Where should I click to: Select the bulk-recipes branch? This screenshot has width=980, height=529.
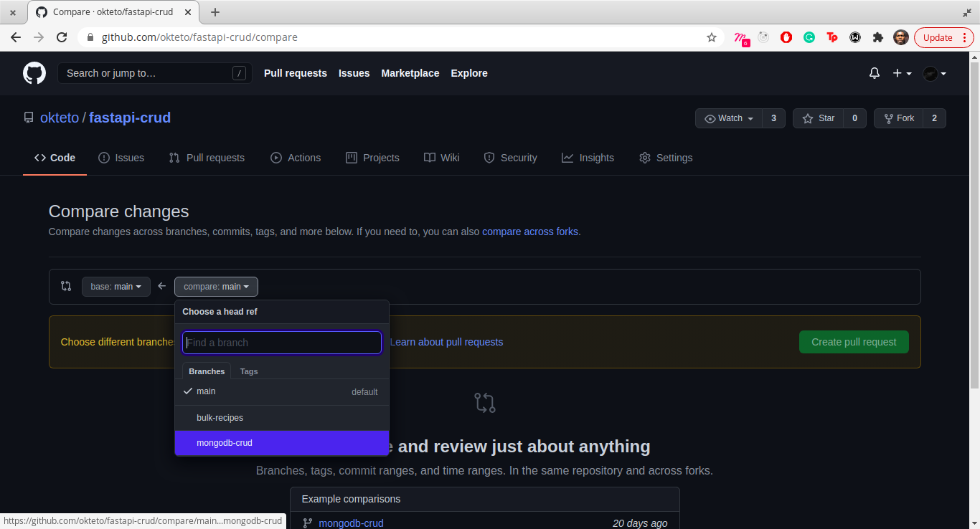pyautogui.click(x=282, y=418)
